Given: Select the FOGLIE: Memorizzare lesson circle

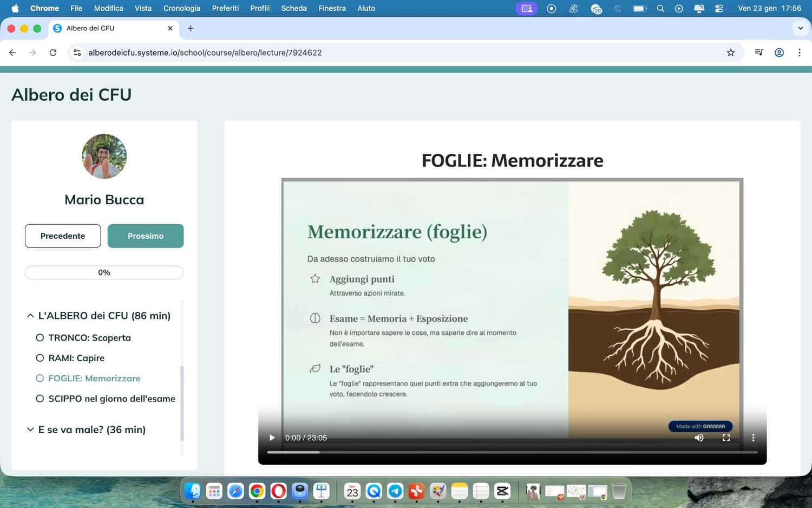Looking at the screenshot, I should (40, 379).
